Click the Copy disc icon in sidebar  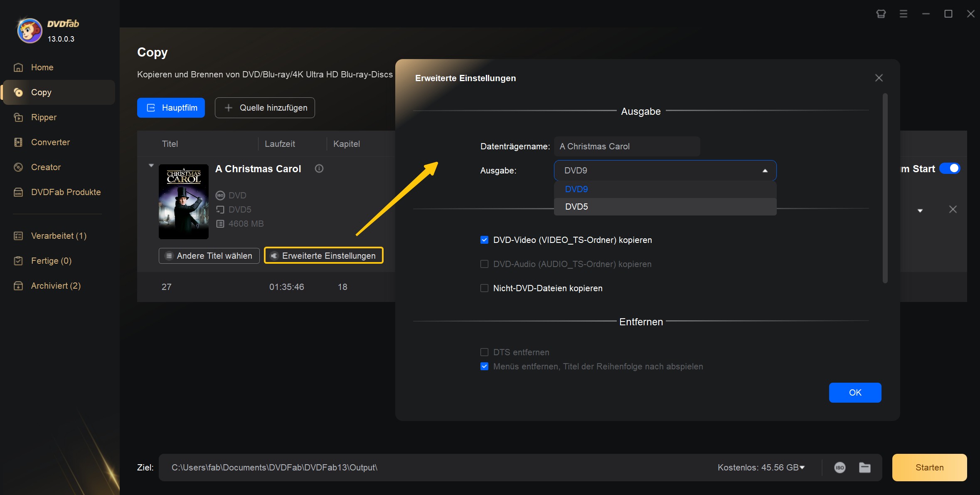[18, 92]
